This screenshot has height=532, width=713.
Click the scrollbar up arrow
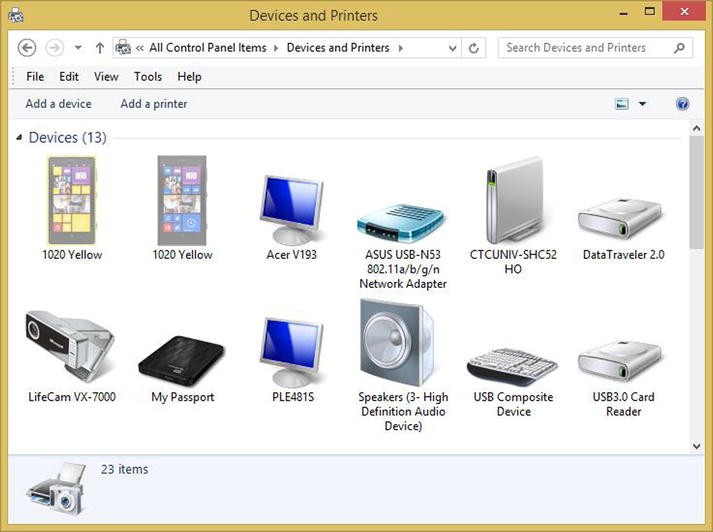click(x=697, y=129)
